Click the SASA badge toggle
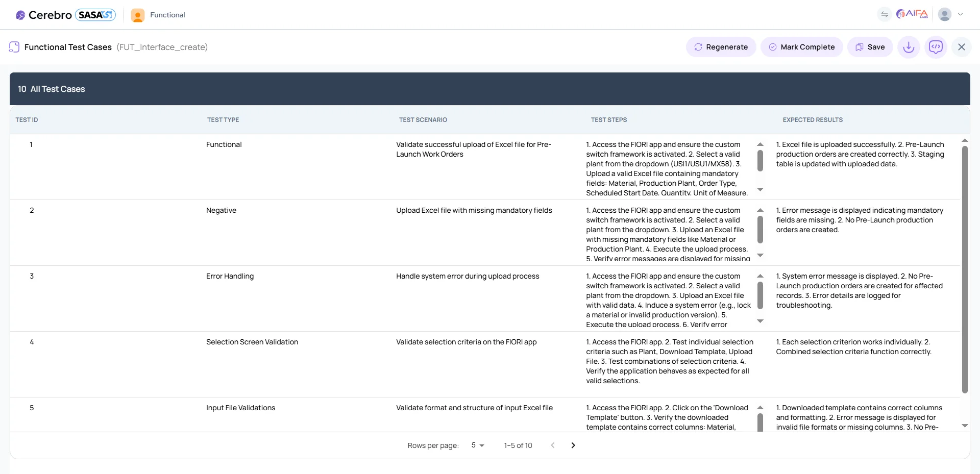Screen dimensions: 980x474 pos(95,14)
